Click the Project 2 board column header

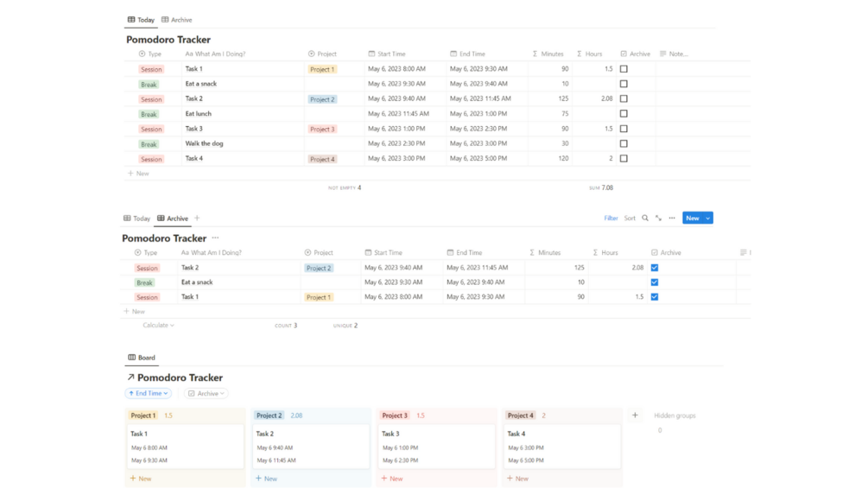(x=269, y=415)
